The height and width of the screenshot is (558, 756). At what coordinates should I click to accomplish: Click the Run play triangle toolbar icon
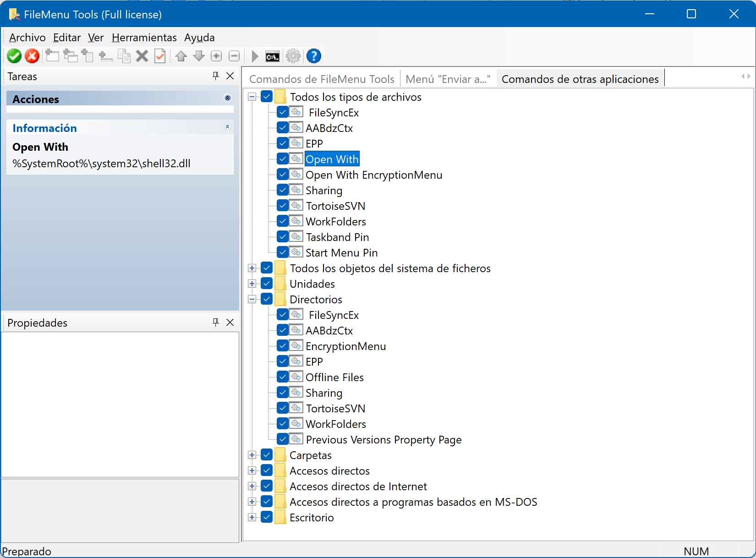[255, 56]
